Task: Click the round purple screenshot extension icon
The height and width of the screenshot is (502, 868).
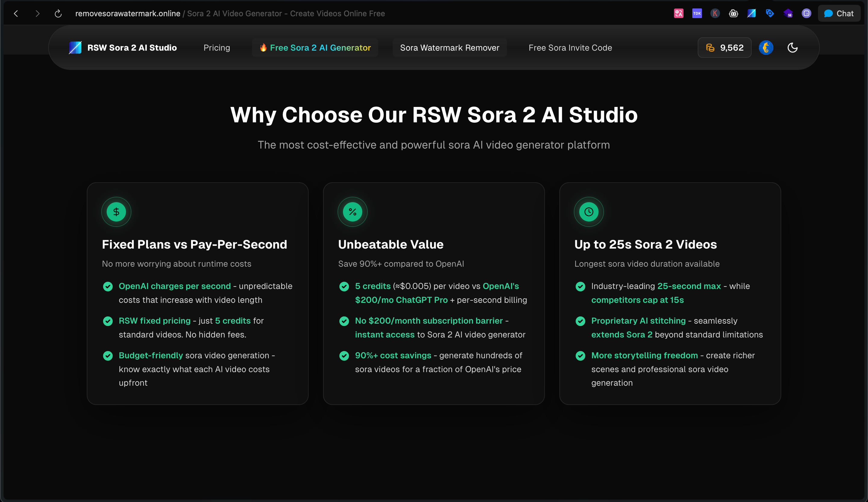Action: point(806,14)
